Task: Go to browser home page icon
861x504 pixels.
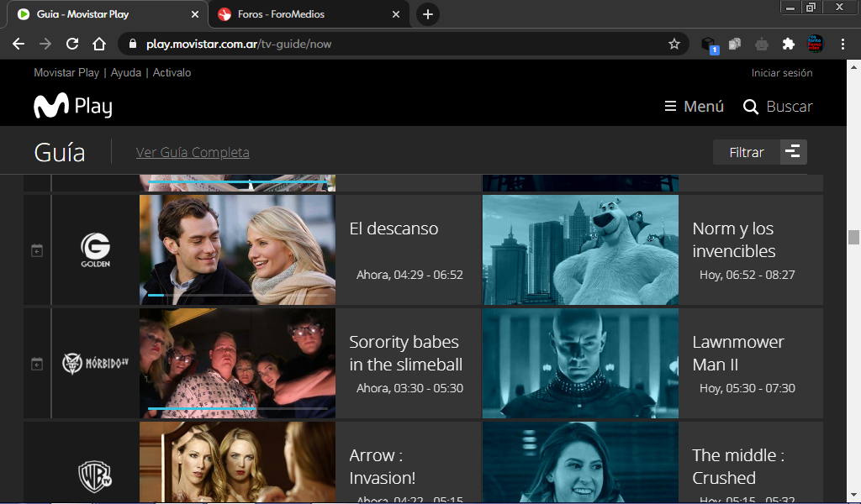Action: (99, 44)
